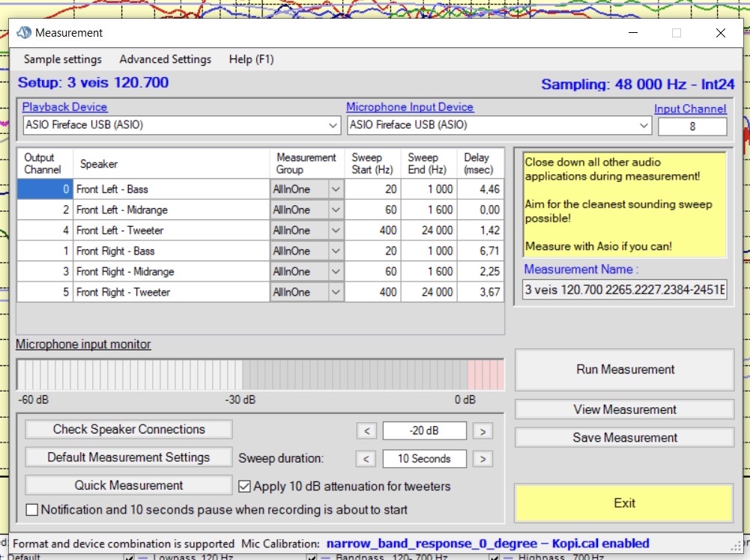The height and width of the screenshot is (560, 750).
Task: Increase the sweep level with right arrow
Action: click(483, 430)
